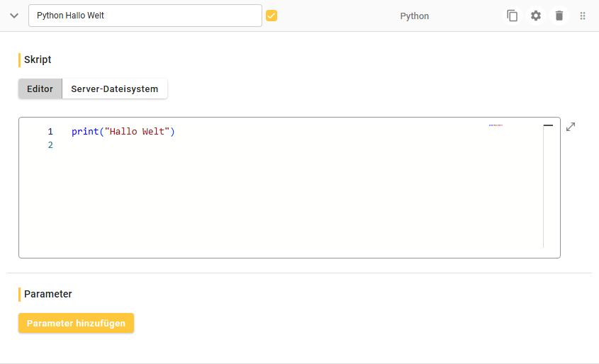Click the step name field 'Python Hallo Welt'
The image size is (599, 364).
point(145,16)
